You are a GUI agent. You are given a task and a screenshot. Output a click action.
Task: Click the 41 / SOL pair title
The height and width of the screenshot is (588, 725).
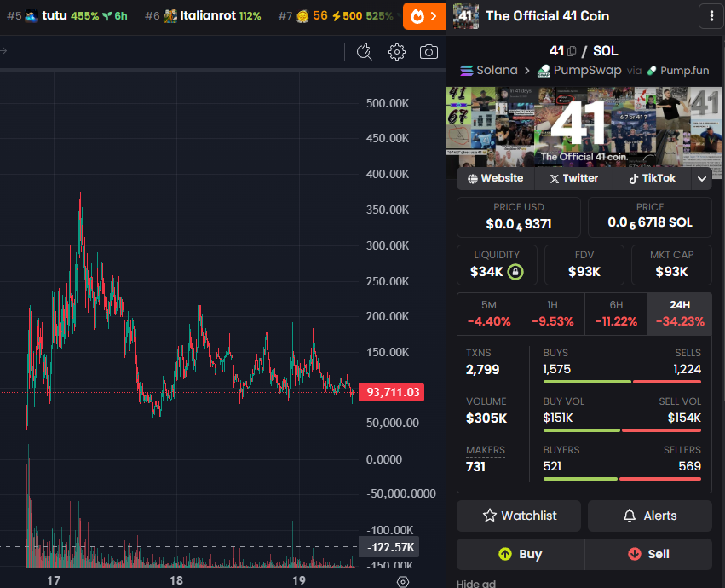(x=584, y=51)
